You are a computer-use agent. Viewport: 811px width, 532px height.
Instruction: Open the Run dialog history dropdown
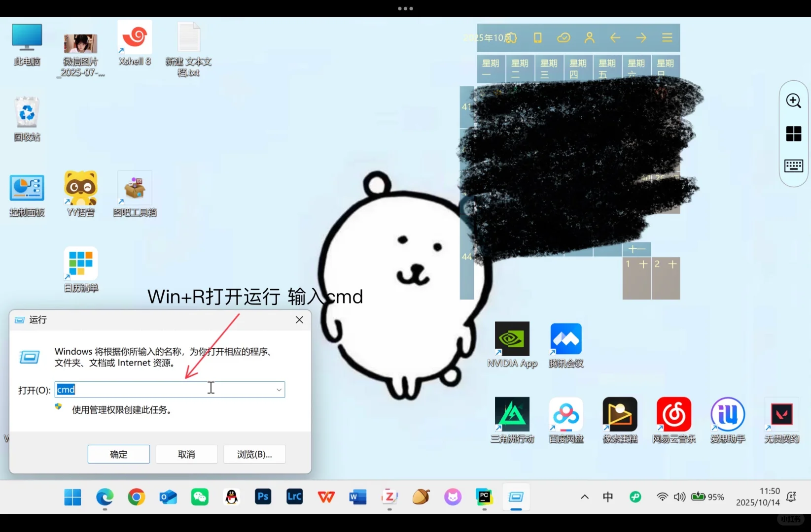click(x=279, y=390)
